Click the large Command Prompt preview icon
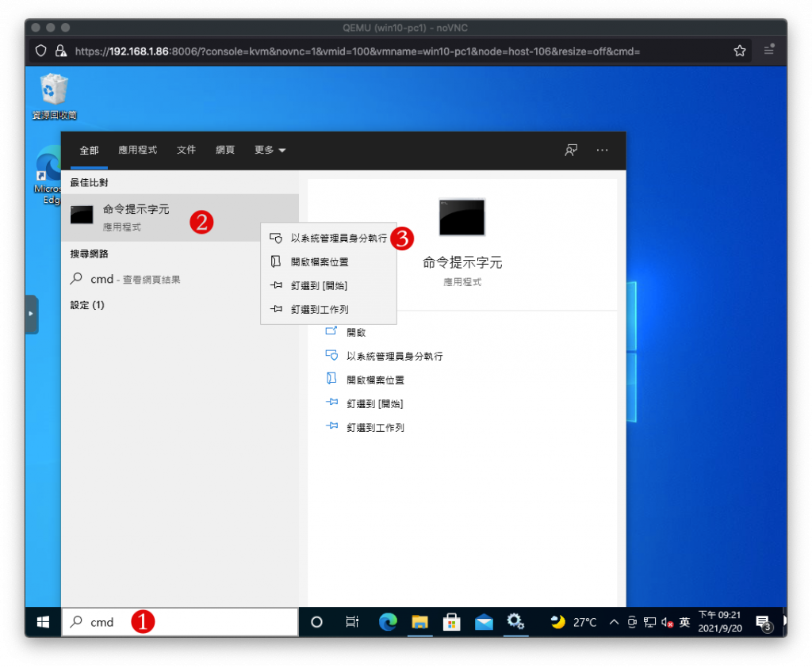The image size is (812, 668). coord(462,217)
